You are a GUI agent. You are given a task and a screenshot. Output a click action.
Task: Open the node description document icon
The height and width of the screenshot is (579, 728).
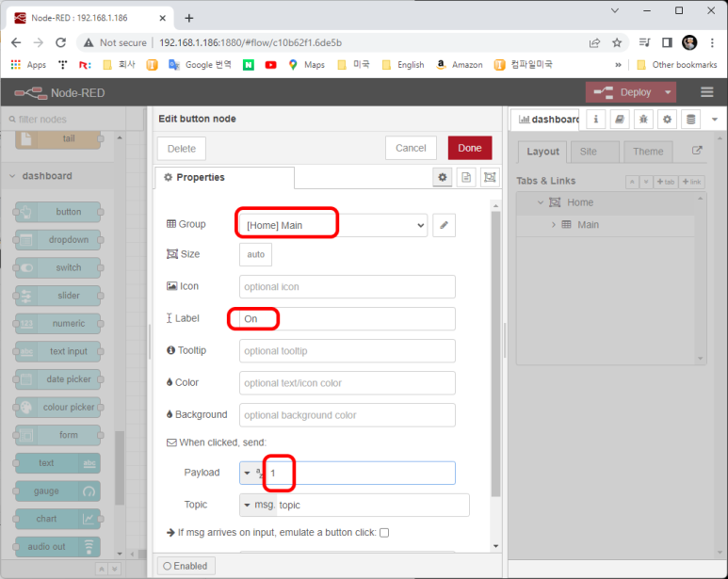(x=466, y=177)
